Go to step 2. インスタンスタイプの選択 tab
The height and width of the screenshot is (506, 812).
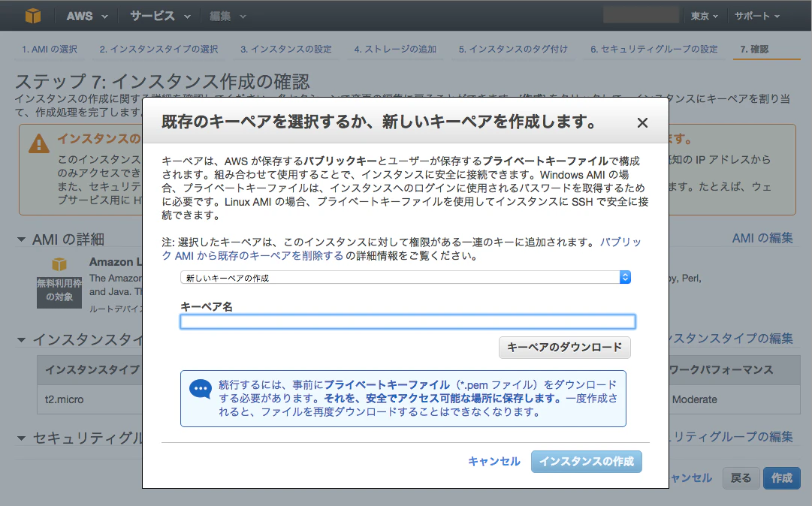[159, 49]
